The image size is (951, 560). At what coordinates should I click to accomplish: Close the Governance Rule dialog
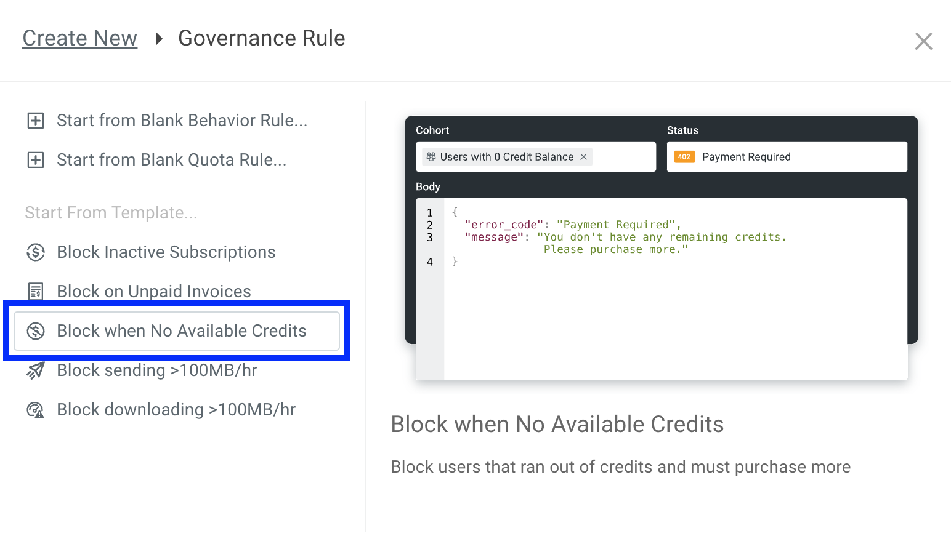tap(923, 41)
